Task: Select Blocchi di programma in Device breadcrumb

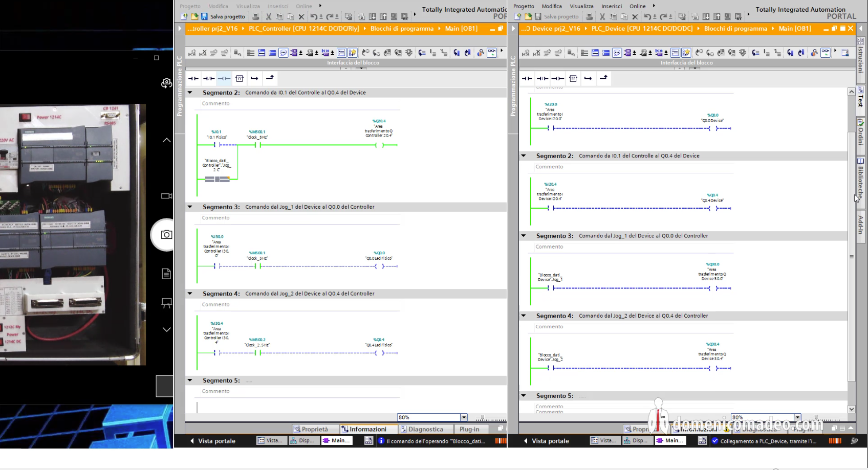Action: pyautogui.click(x=735, y=29)
